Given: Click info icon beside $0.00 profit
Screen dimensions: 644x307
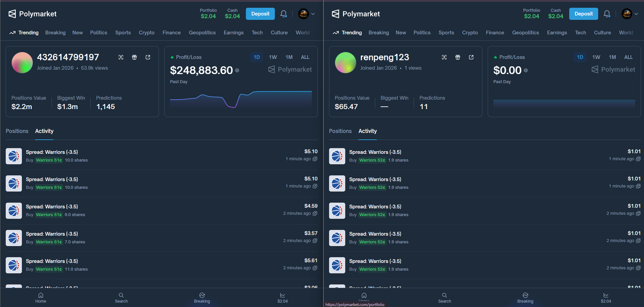Looking at the screenshot, I should tap(526, 70).
